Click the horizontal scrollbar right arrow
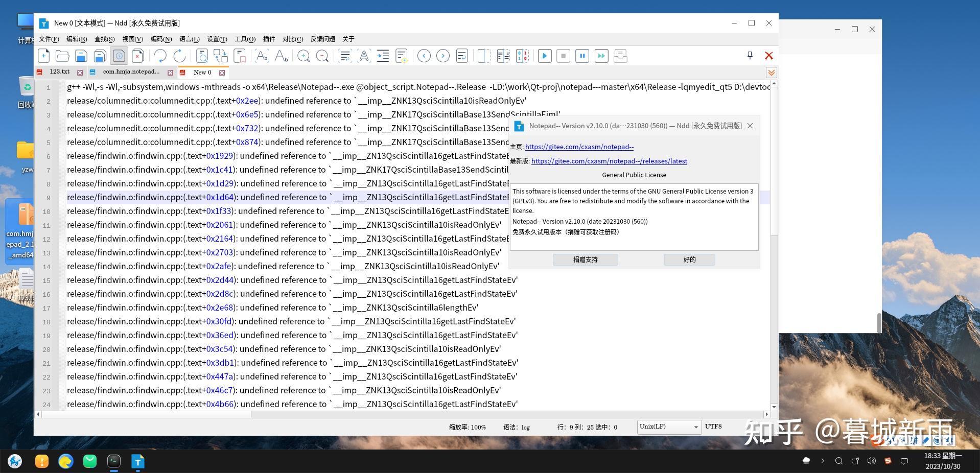The width and height of the screenshot is (980, 473). coord(766,414)
